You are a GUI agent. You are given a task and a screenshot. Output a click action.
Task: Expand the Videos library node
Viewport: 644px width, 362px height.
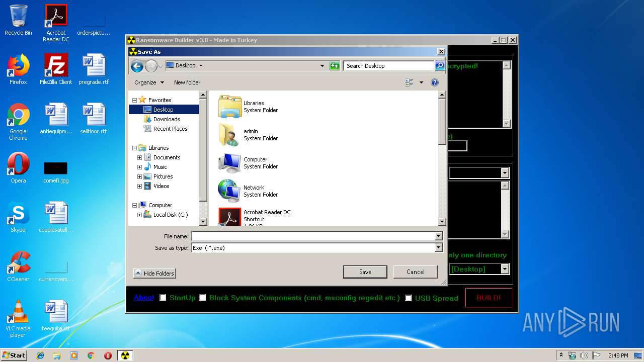point(140,186)
